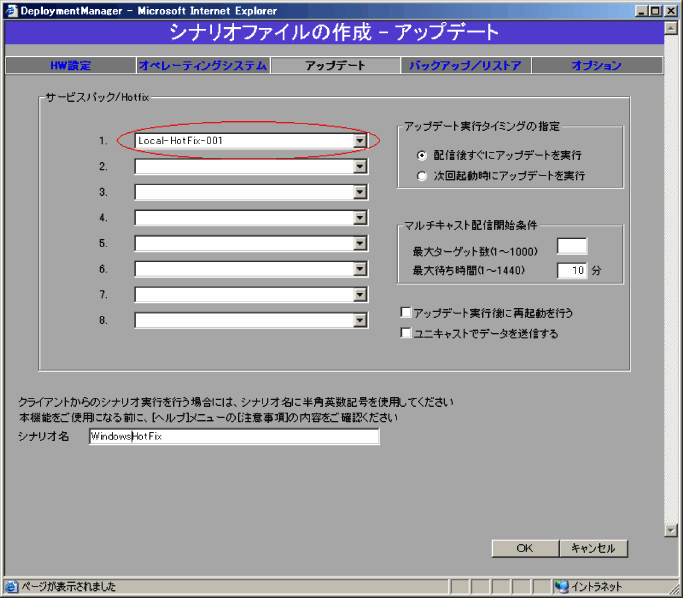Click the ページが表示されました status text
This screenshot has width=683, height=598.
click(68, 587)
